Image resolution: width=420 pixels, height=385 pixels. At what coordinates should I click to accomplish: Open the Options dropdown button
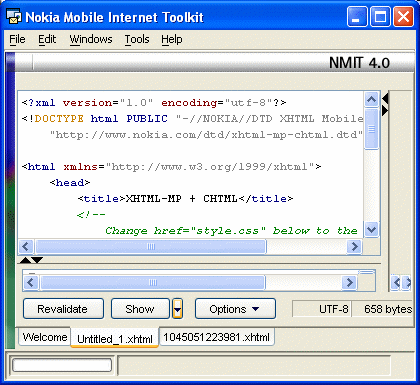(x=235, y=309)
